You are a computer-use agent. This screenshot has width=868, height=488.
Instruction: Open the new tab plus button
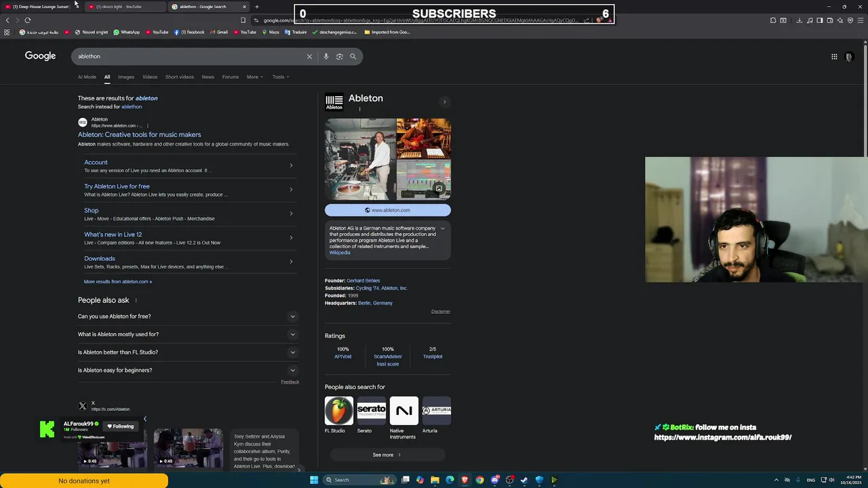click(256, 7)
